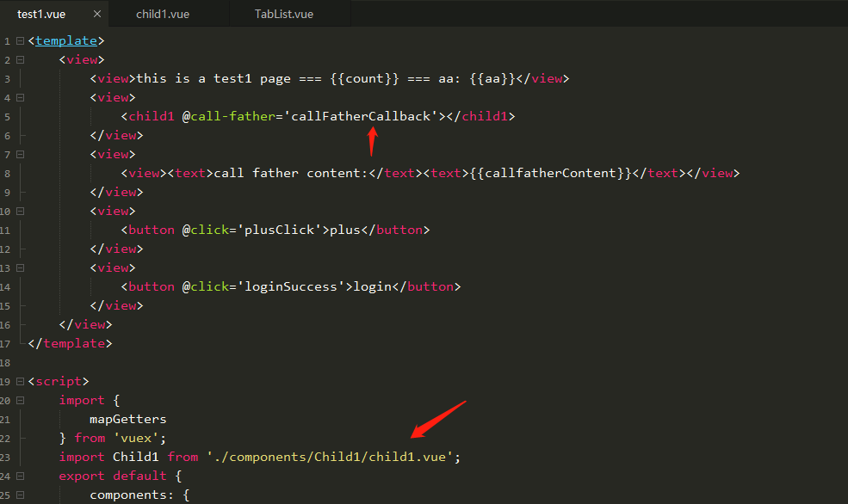The image size is (848, 504).
Task: Close the test1.vue tab
Action: click(x=97, y=14)
